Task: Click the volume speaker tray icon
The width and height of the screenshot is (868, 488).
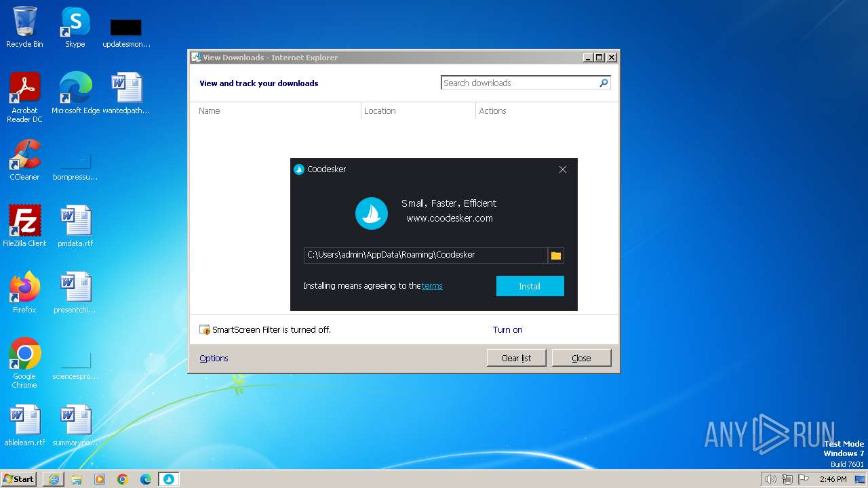Action: click(x=770, y=479)
